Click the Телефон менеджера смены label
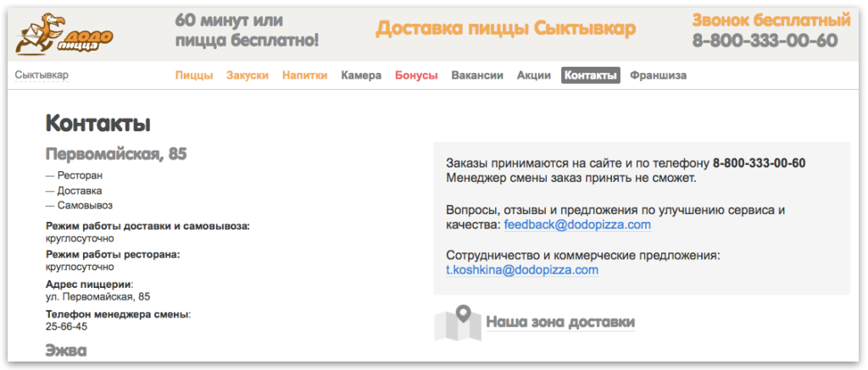 click(x=118, y=315)
